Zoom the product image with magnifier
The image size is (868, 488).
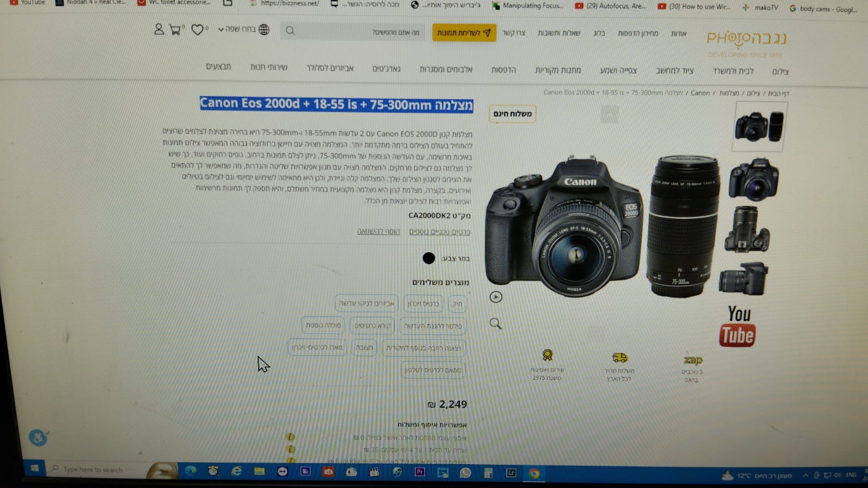coord(495,324)
